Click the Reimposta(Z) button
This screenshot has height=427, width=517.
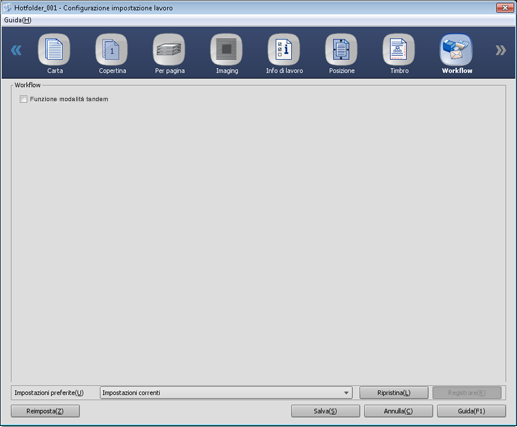click(45, 411)
